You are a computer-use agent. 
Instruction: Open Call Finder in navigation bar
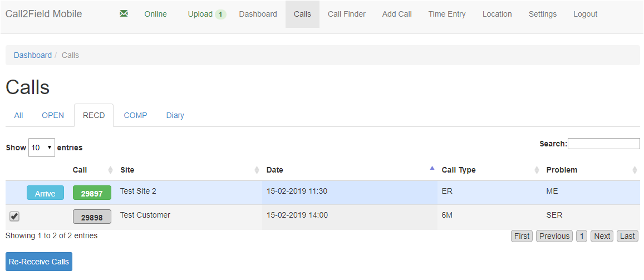tap(346, 14)
